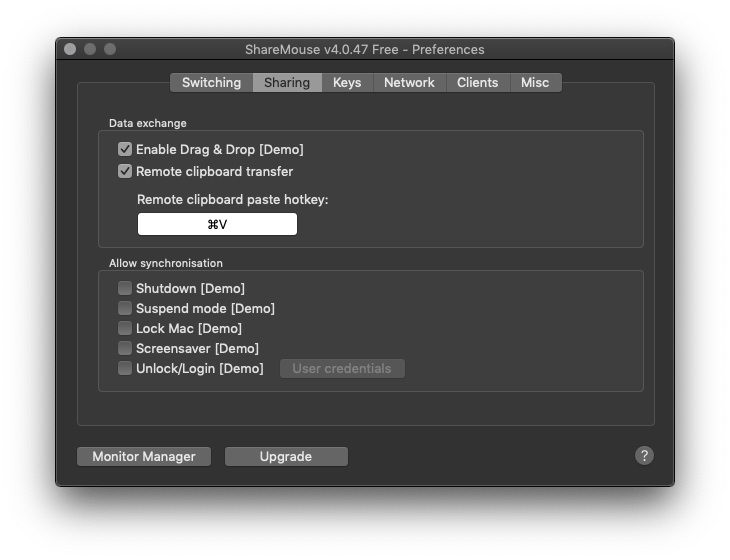
Task: Open the Clients tab
Action: point(478,82)
